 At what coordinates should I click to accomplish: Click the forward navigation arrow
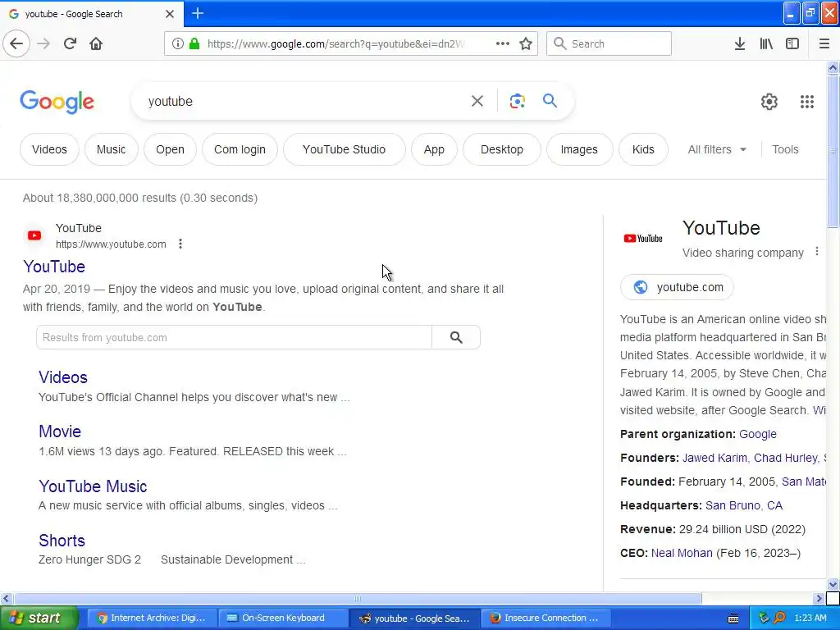point(43,43)
